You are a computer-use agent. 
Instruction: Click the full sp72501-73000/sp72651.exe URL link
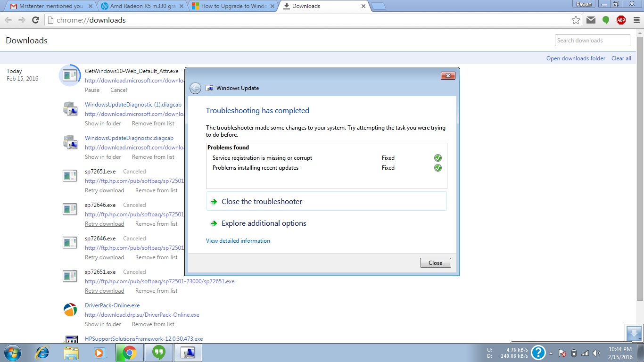[159, 281]
